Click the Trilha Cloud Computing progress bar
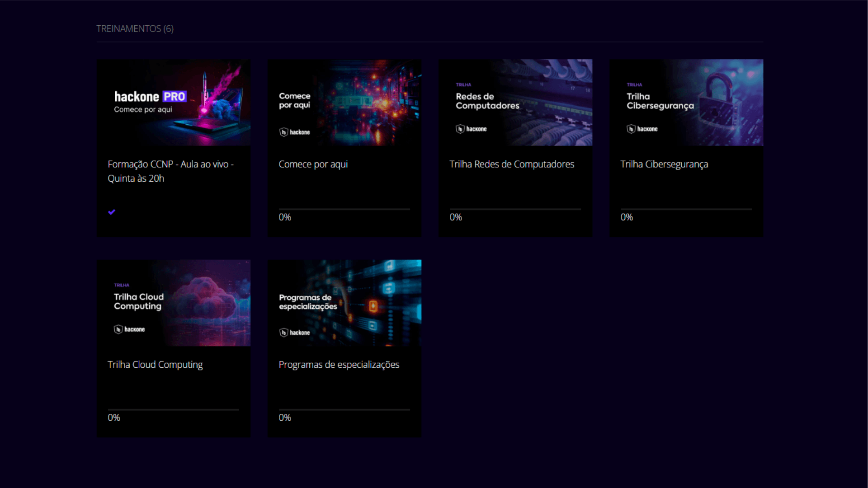This screenshot has width=868, height=488. click(174, 410)
